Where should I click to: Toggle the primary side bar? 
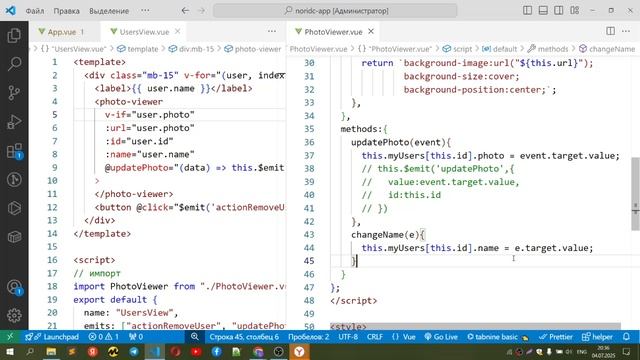527,11
